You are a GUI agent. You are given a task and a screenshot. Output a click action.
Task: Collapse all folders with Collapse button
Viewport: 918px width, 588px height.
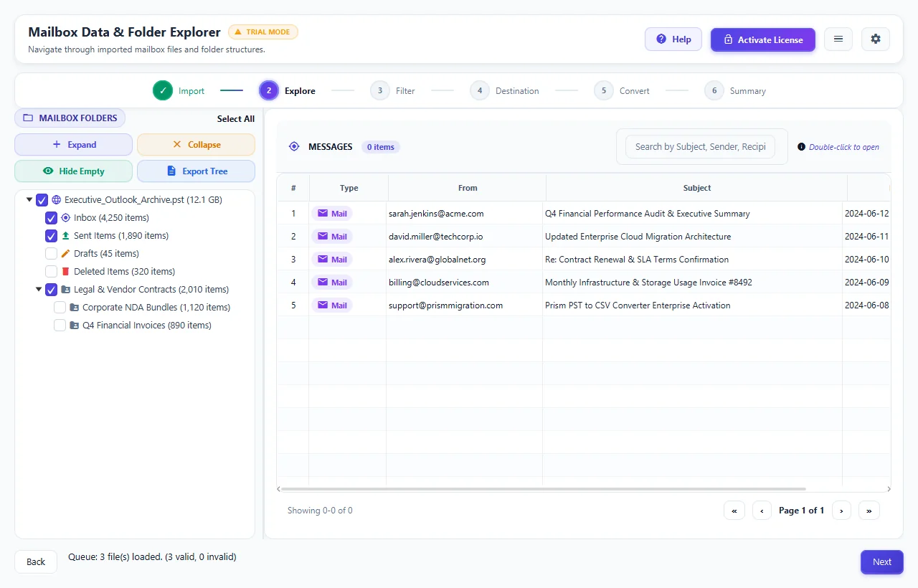(196, 145)
